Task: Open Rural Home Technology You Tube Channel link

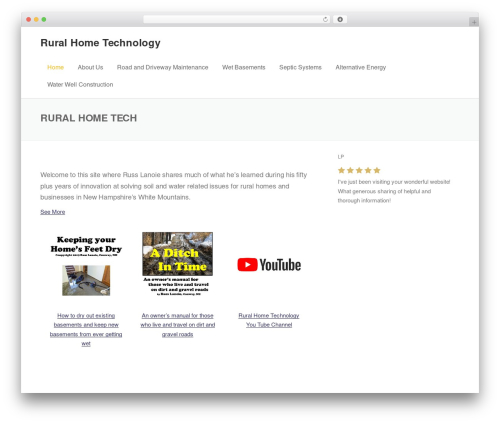Action: pos(269,320)
